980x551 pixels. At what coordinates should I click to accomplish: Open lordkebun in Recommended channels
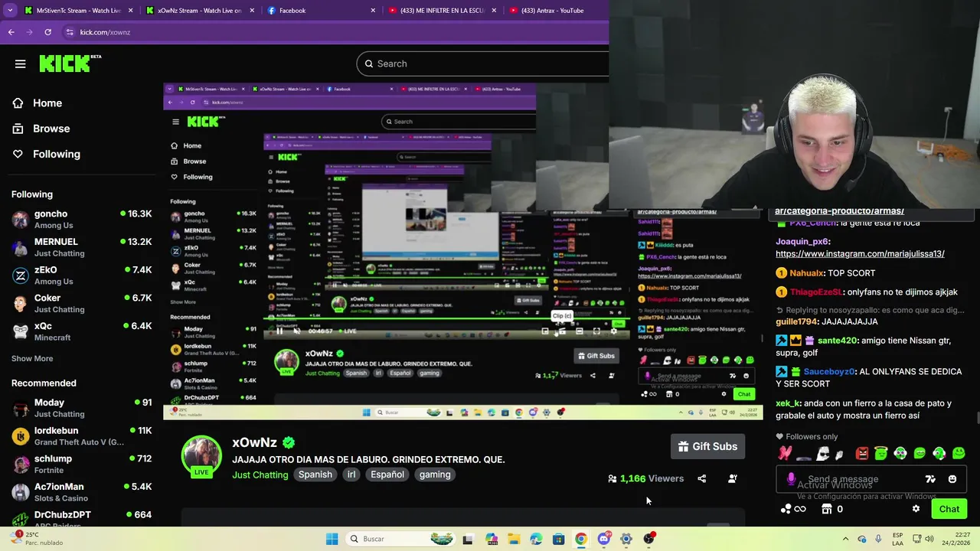(81, 436)
